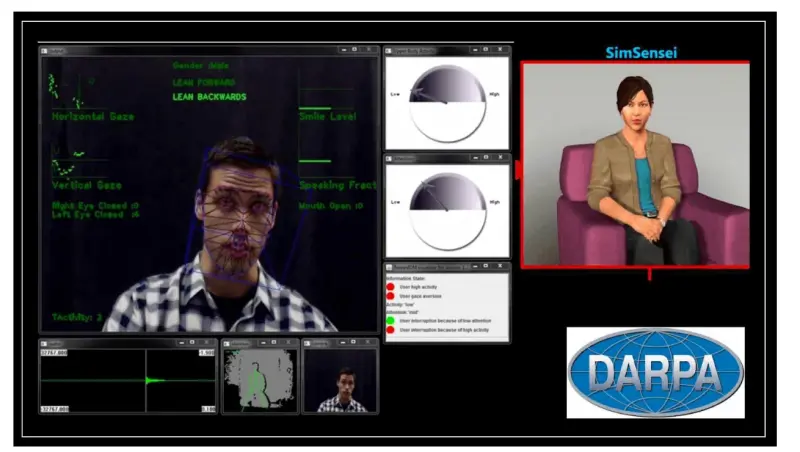Click the Information State window's title bar icon
Image resolution: width=800 pixels, height=452 pixels.
(x=389, y=267)
